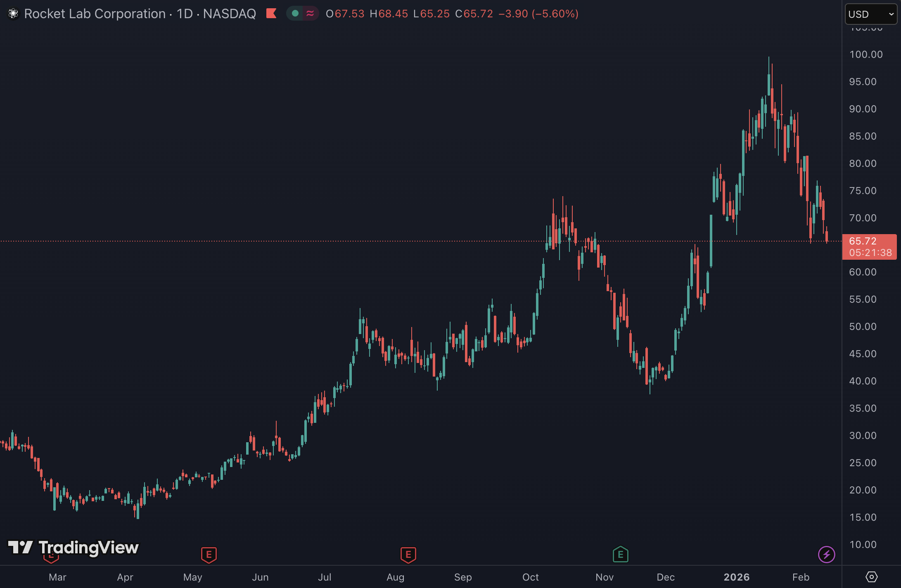Click the green earnings marker near Nov
This screenshot has width=901, height=588.
[620, 555]
